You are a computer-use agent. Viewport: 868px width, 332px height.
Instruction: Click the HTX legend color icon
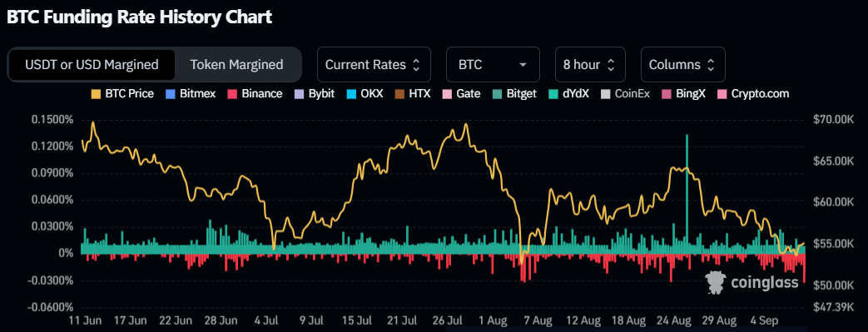point(400,94)
